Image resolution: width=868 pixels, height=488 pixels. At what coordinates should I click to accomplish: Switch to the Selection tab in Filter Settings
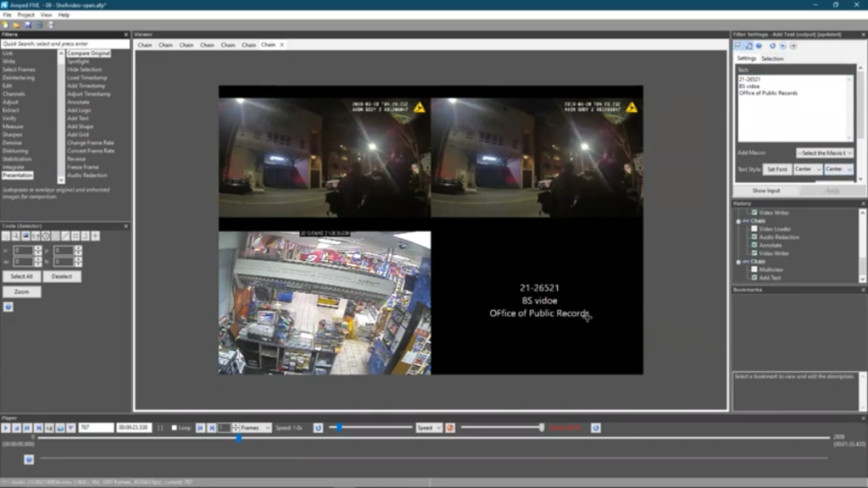tap(772, 58)
